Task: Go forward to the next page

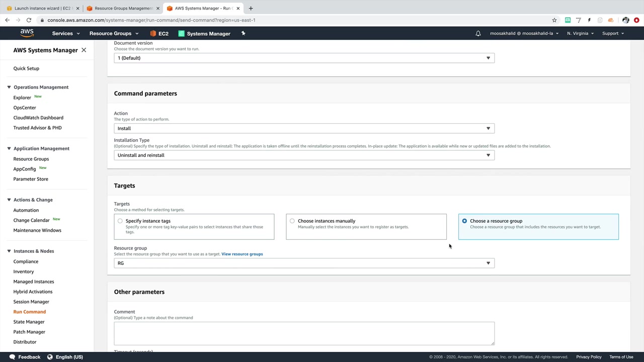Action: pos(18,20)
